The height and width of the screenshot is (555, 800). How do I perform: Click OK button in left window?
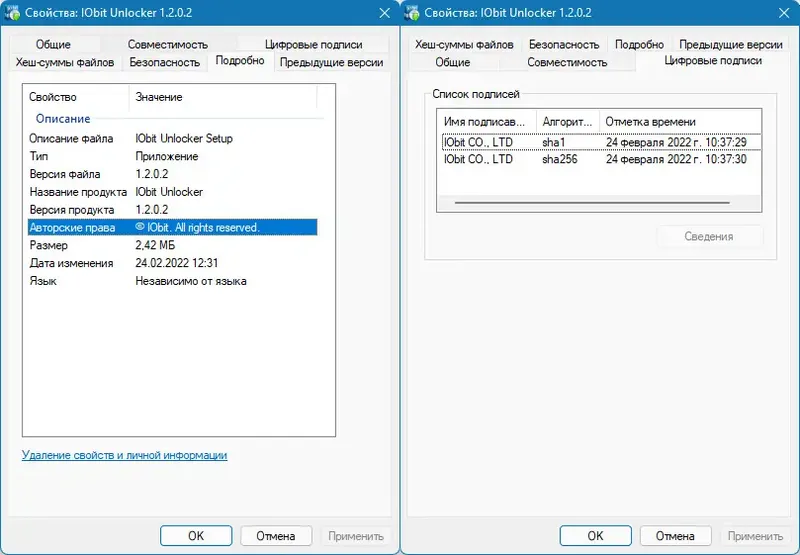(196, 536)
